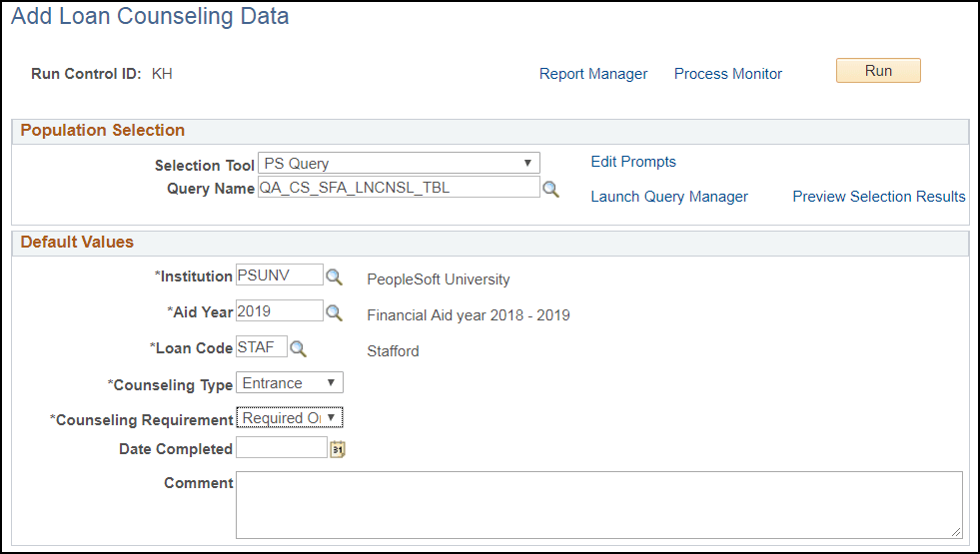Click the Aid Year input field

coord(279,311)
